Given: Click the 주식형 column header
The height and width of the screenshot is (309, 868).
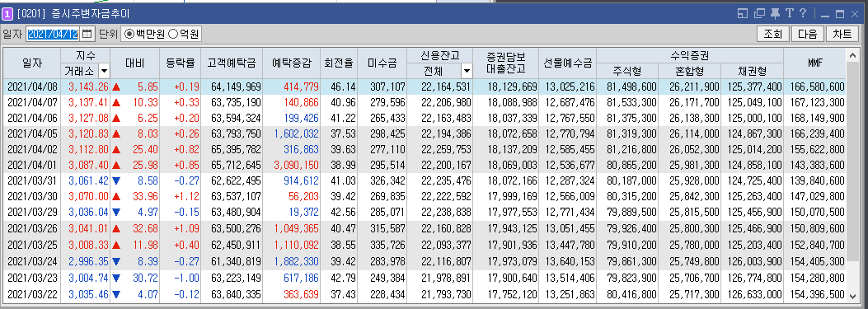Looking at the screenshot, I should pos(628,71).
